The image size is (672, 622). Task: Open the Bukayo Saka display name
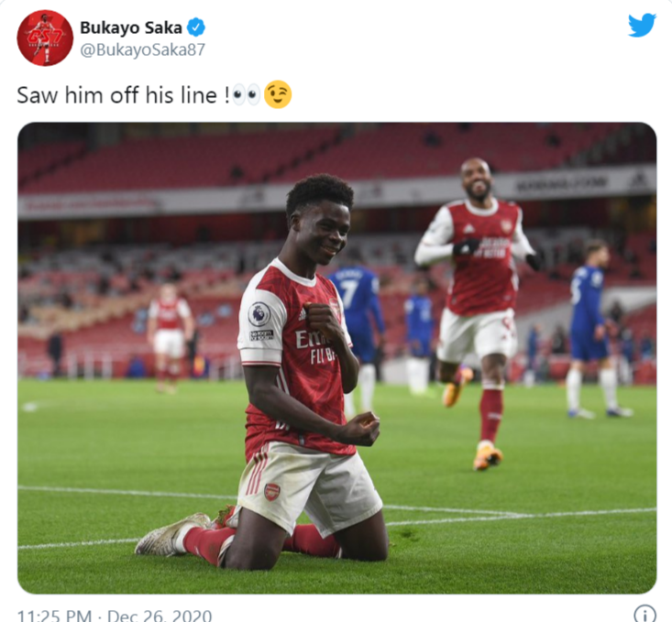click(x=131, y=27)
